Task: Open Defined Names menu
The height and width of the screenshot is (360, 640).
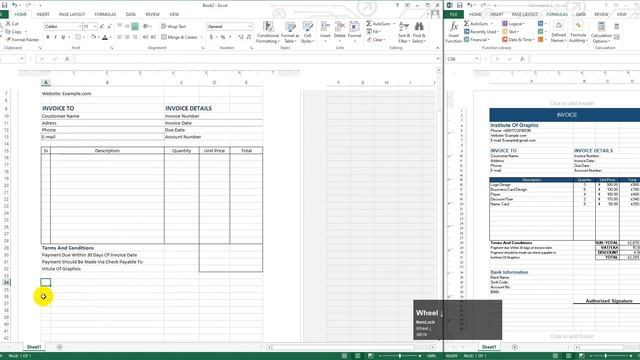Action: click(558, 32)
